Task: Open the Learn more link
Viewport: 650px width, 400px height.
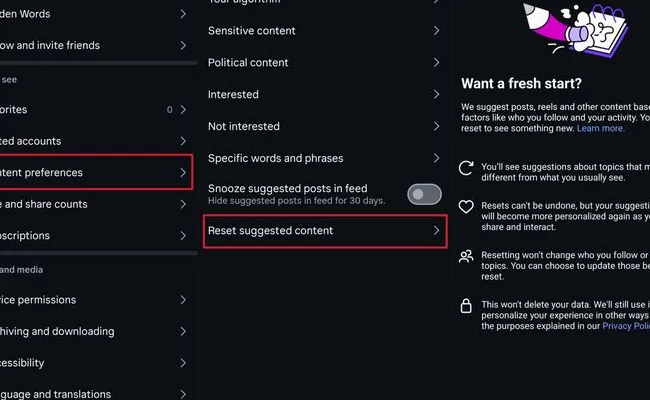Action: (600, 129)
